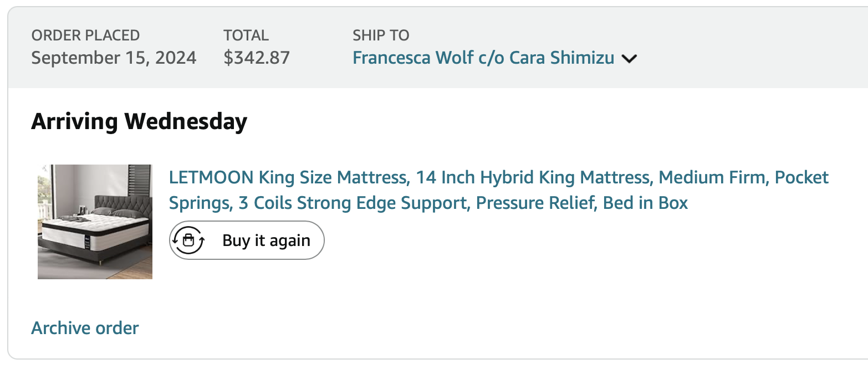The height and width of the screenshot is (369, 868).
Task: Open Francesca Wolf c/o Cara Shimizu link
Action: coord(483,58)
